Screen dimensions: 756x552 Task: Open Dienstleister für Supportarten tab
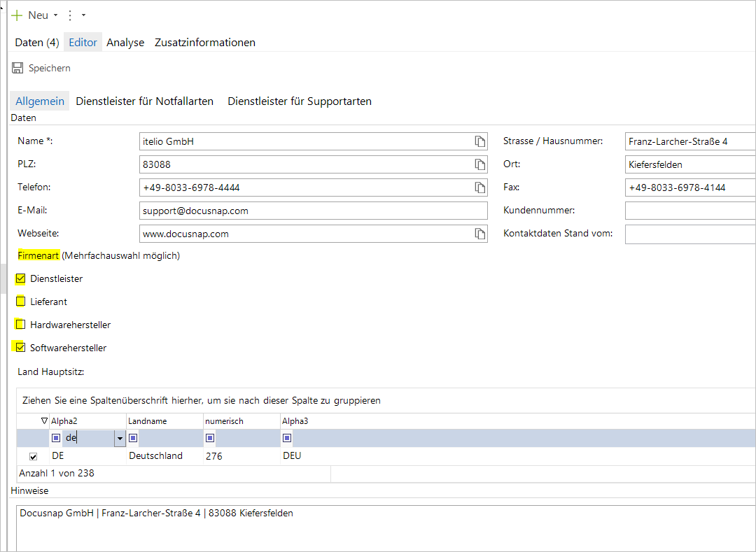click(300, 101)
